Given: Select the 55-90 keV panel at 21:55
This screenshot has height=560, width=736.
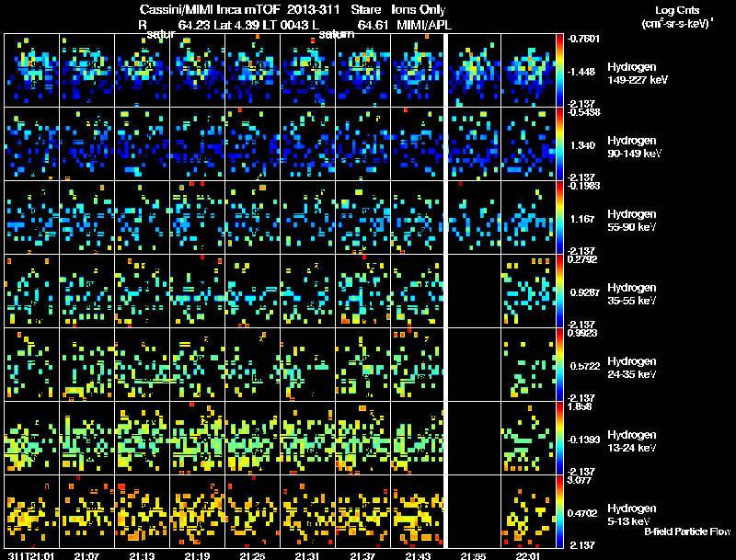Looking at the screenshot, I should coord(474,218).
